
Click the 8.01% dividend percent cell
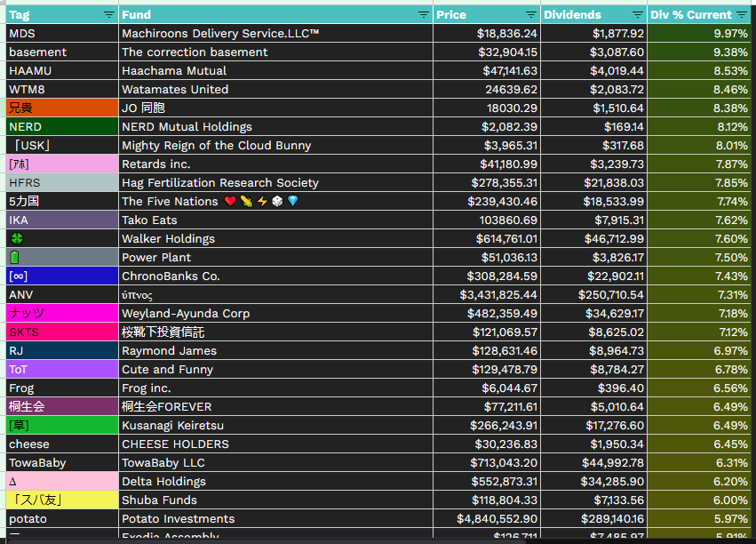699,146
